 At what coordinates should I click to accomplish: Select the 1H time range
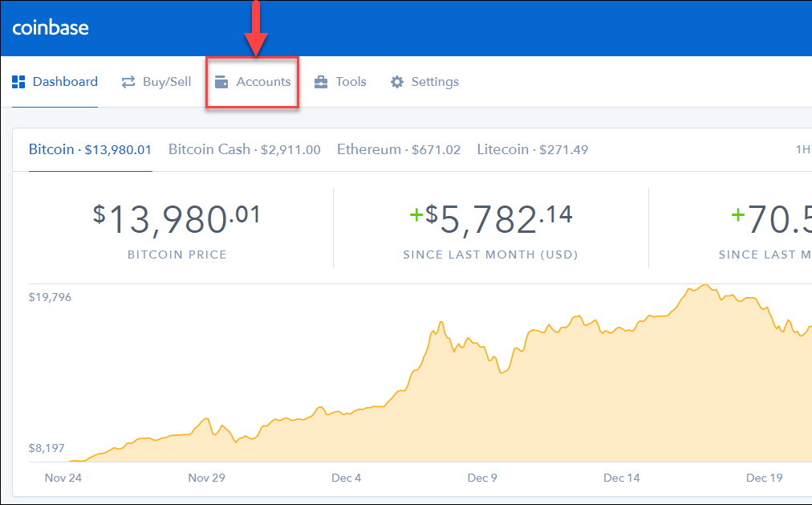pyautogui.click(x=802, y=149)
